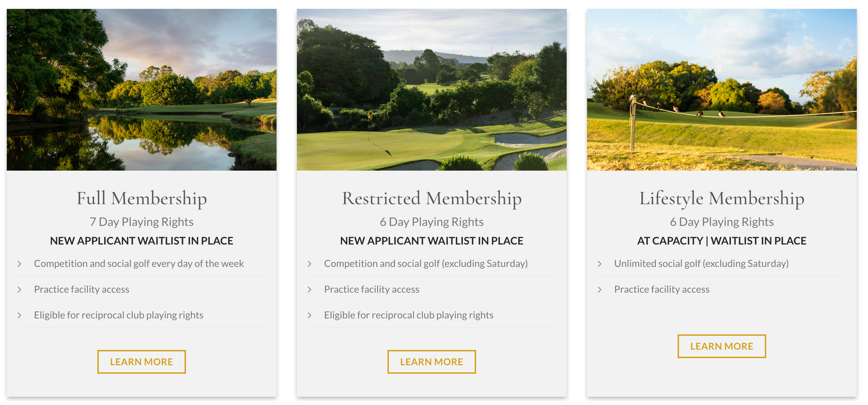
Task: Click the AT CAPACITY waitlist notice on Lifestyle Membership
Action: click(x=722, y=241)
